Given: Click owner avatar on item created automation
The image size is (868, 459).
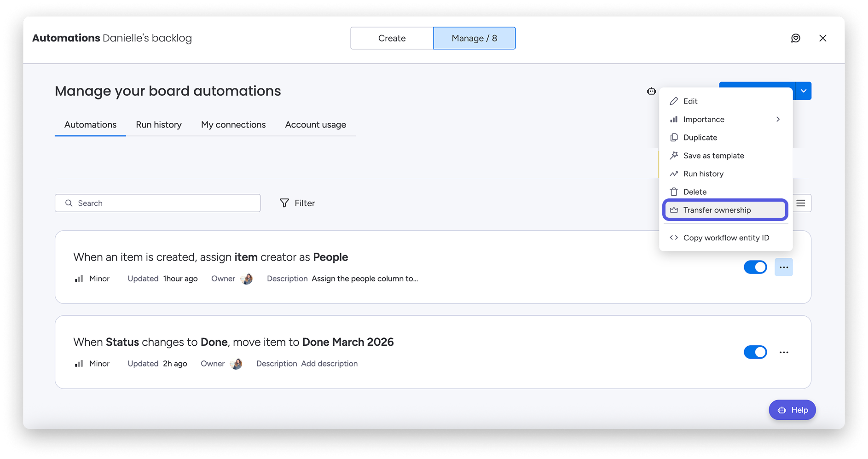Looking at the screenshot, I should (x=247, y=279).
